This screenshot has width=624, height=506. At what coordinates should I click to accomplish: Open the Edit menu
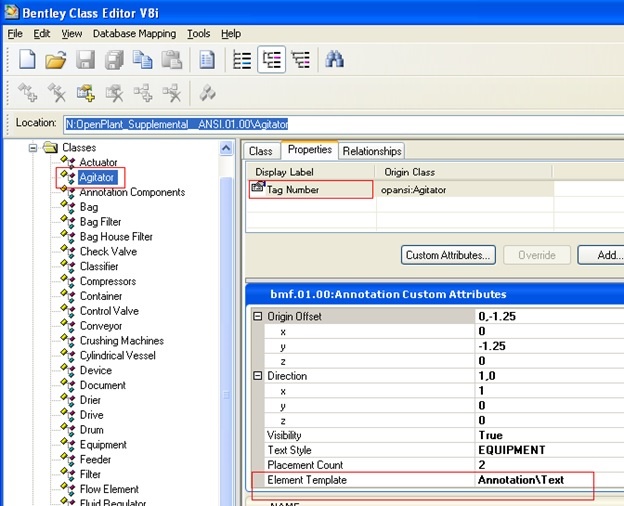[x=42, y=34]
